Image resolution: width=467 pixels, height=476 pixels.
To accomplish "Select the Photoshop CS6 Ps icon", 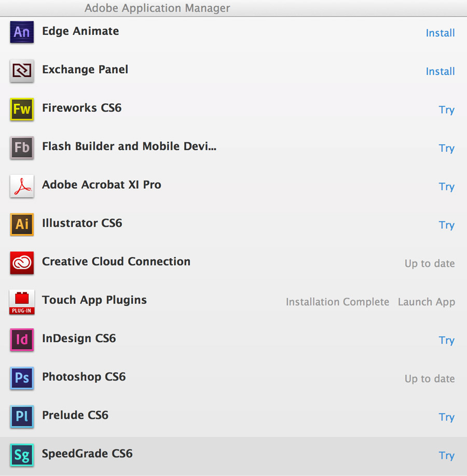I will coord(22,378).
